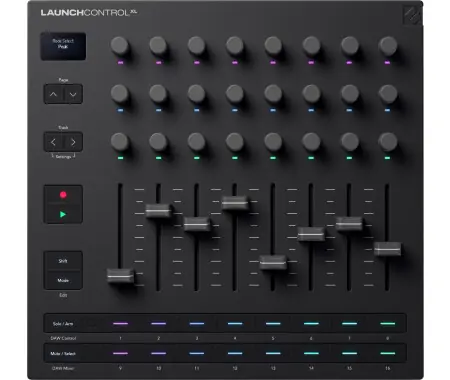Select first knob in purple-LED top row
The width and height of the screenshot is (450, 380).
click(120, 46)
